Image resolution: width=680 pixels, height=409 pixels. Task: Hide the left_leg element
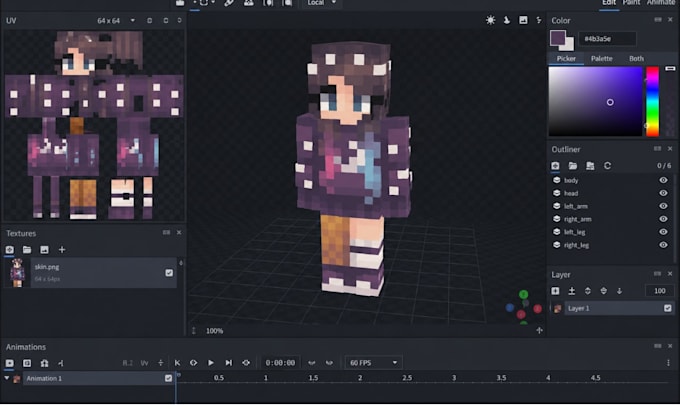663,232
